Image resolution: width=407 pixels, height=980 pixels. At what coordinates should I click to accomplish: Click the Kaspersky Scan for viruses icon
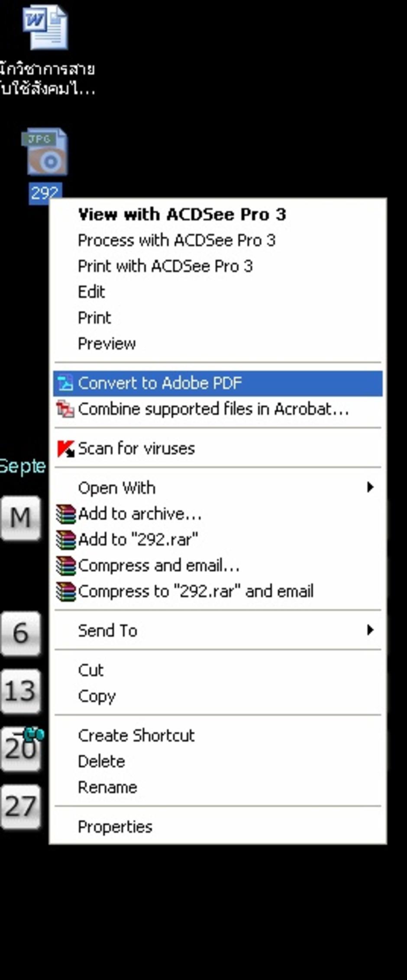click(x=65, y=449)
